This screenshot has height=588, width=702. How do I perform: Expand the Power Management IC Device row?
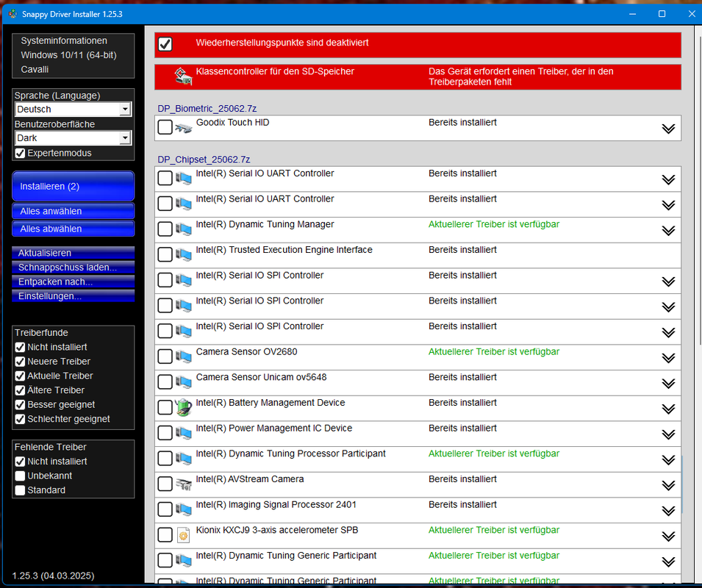coord(668,434)
